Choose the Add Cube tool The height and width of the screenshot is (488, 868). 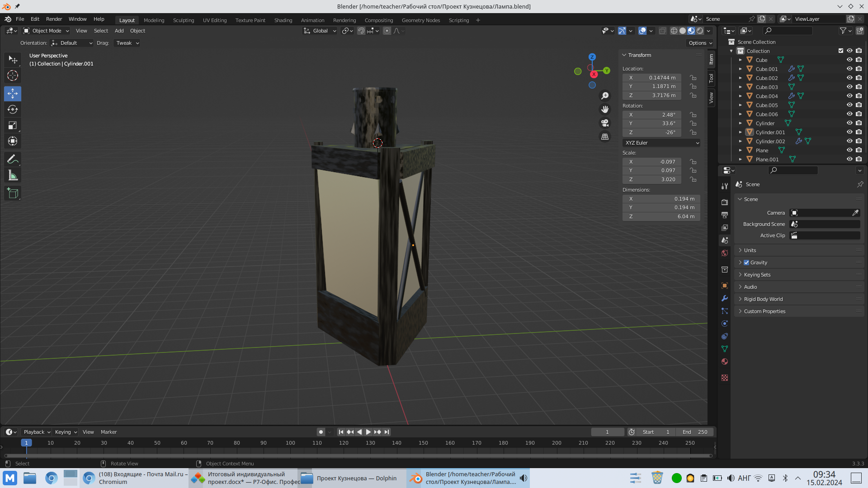point(13,193)
